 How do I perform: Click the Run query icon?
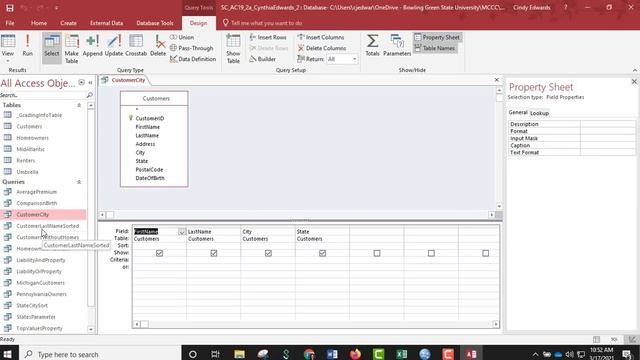tap(27, 45)
